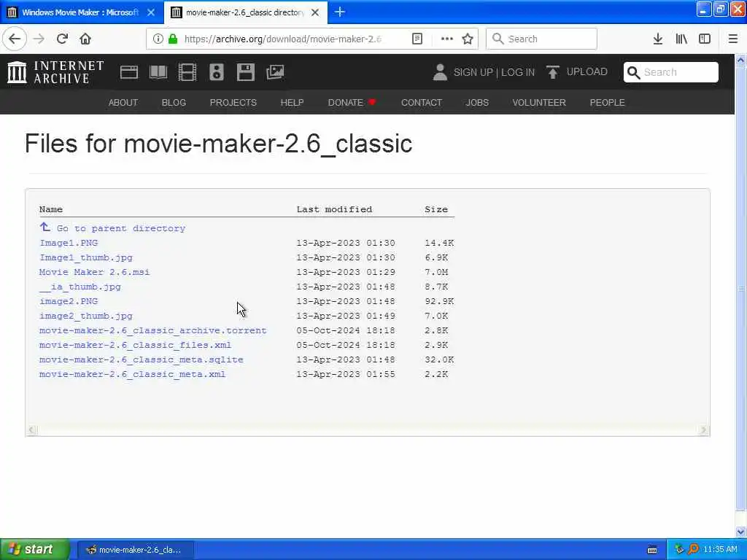Open the VOLUNTEER menu item
The width and height of the screenshot is (747, 560).
tap(539, 102)
